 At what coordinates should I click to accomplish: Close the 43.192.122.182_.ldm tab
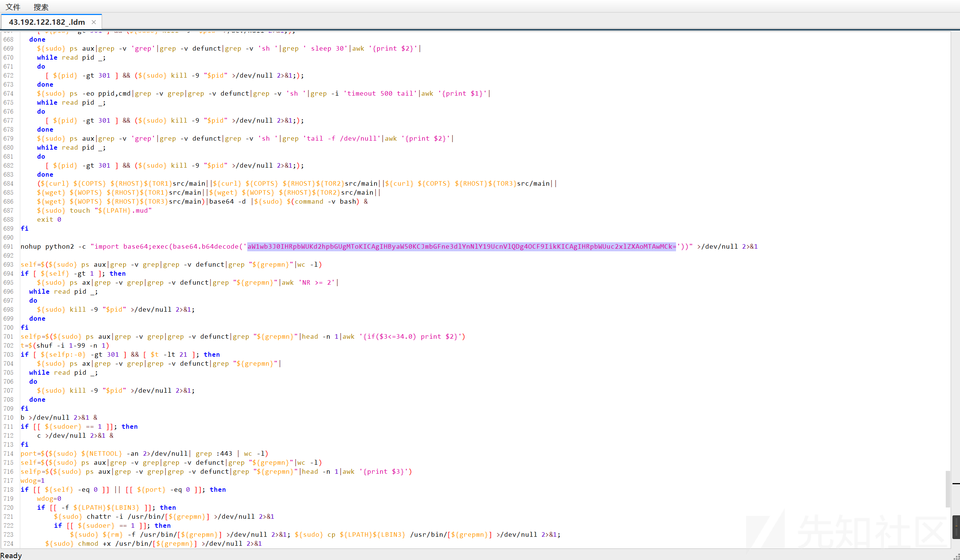coord(94,22)
